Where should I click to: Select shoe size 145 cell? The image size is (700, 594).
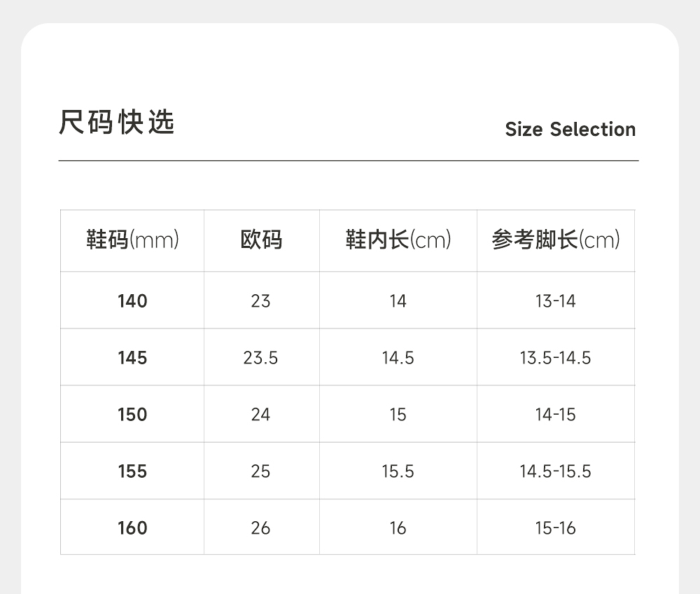click(x=132, y=358)
